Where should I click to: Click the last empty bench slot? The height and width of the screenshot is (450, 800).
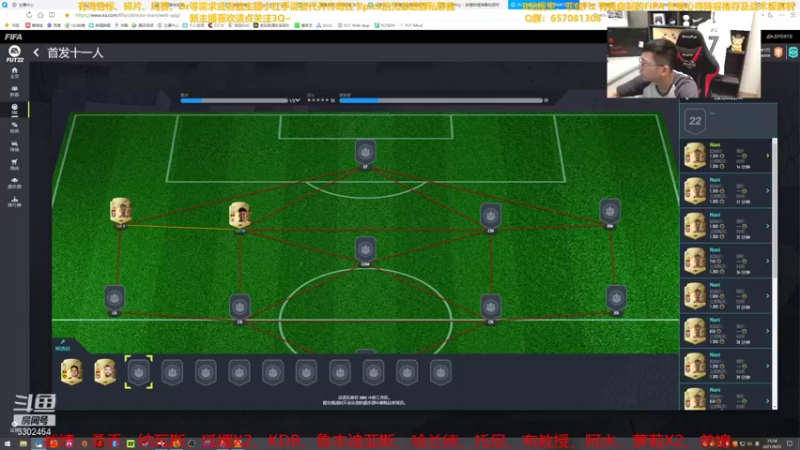(x=440, y=372)
